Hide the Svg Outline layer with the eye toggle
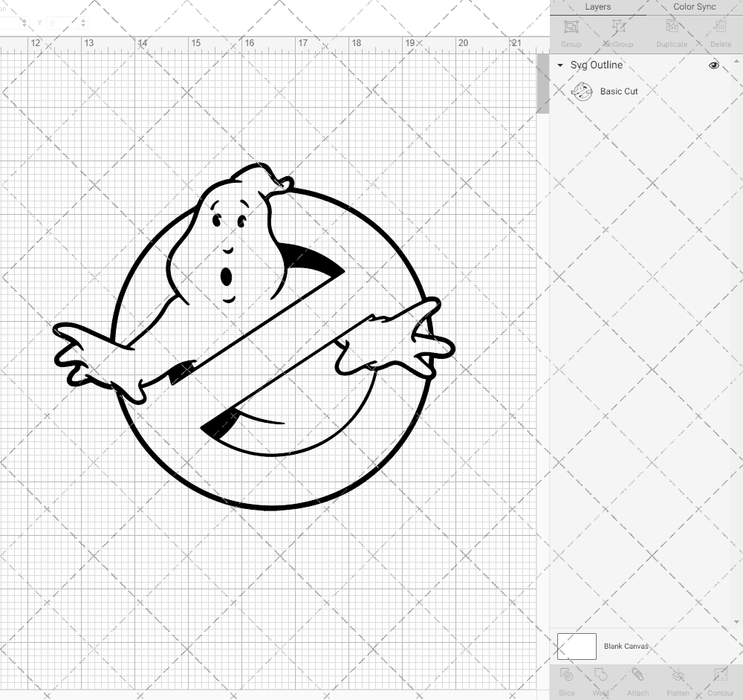This screenshot has width=743, height=700. (x=713, y=65)
